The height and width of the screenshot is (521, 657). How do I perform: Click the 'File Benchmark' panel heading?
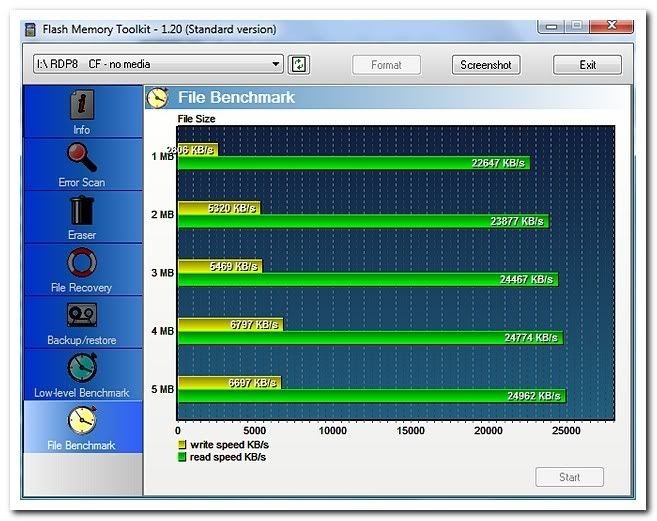(x=236, y=98)
